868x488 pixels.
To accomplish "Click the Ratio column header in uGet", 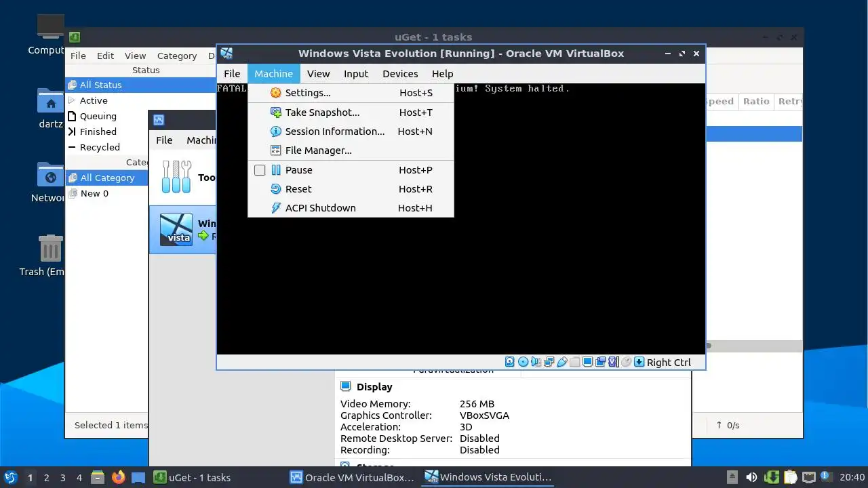I will (x=756, y=101).
